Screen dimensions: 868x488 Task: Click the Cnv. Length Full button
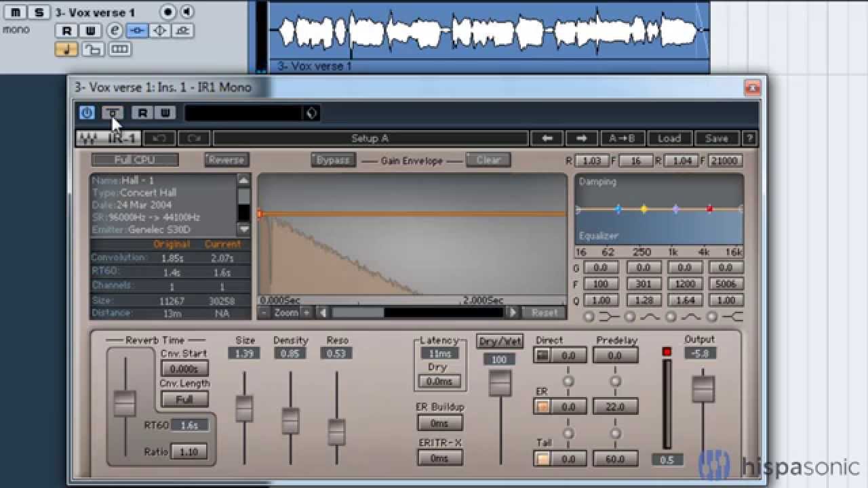[x=184, y=399]
